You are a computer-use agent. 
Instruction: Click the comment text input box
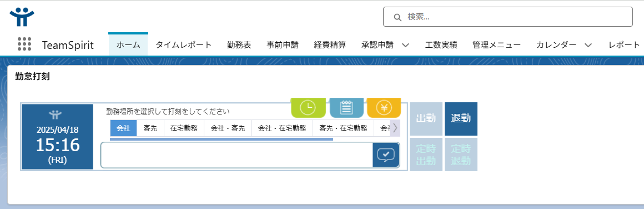(237, 155)
